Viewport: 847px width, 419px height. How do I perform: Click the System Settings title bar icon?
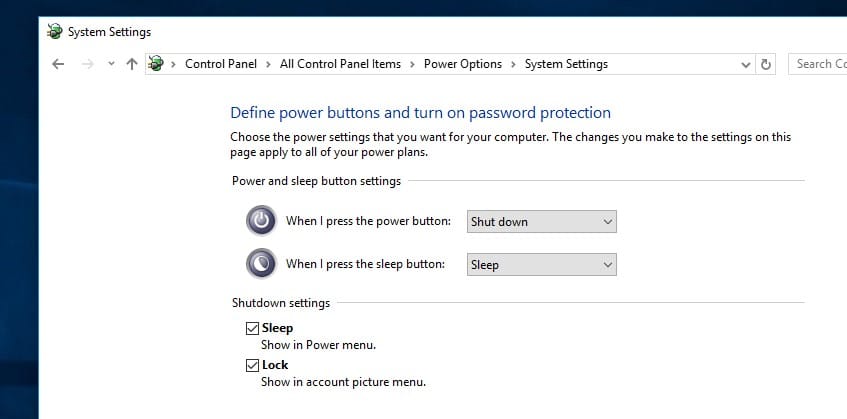[x=54, y=32]
